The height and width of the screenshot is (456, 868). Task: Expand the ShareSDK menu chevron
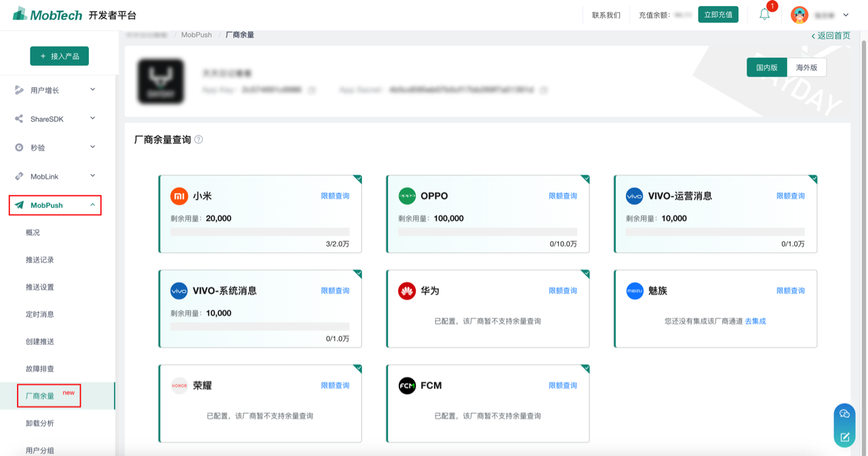pyautogui.click(x=93, y=119)
